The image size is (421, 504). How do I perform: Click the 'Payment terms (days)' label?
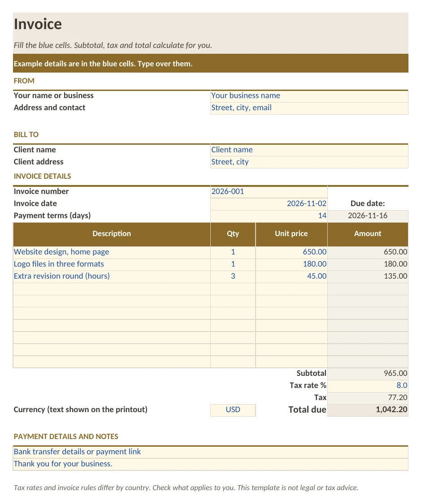pyautogui.click(x=52, y=216)
